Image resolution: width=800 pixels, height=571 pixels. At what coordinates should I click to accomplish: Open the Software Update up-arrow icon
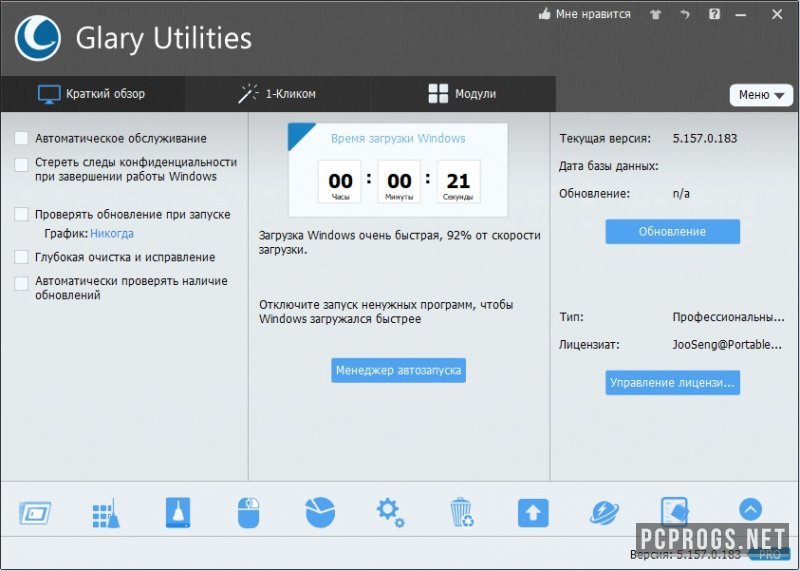533,513
